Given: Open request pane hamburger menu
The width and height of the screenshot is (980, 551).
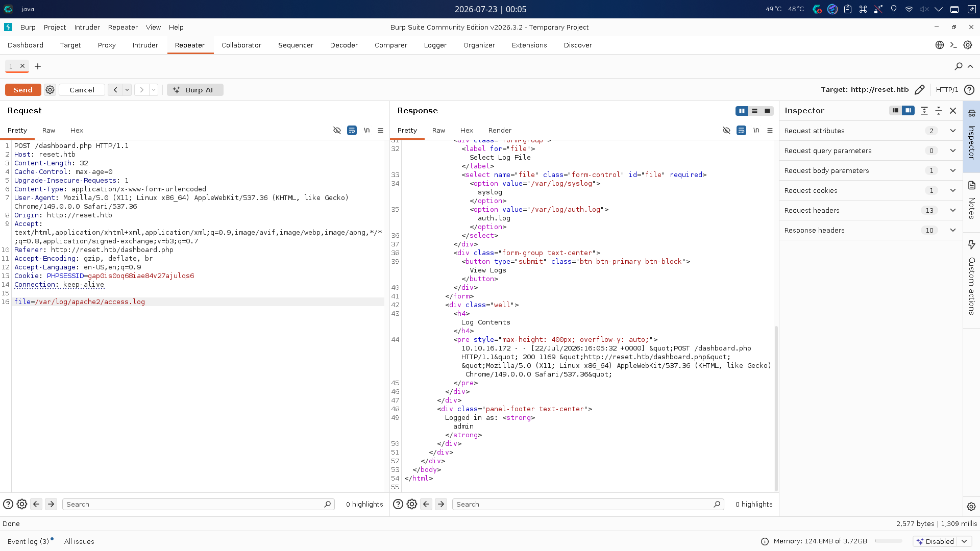Looking at the screenshot, I should point(380,131).
